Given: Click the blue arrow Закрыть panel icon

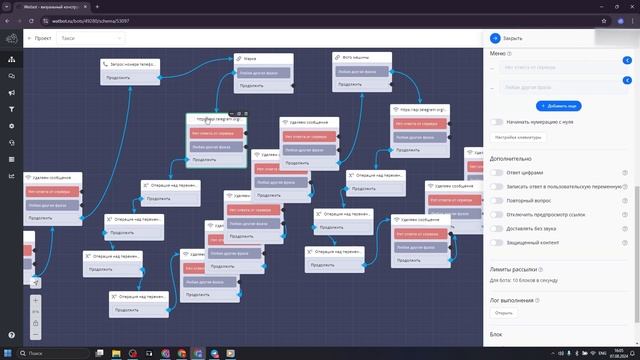Looking at the screenshot, I should [x=495, y=38].
